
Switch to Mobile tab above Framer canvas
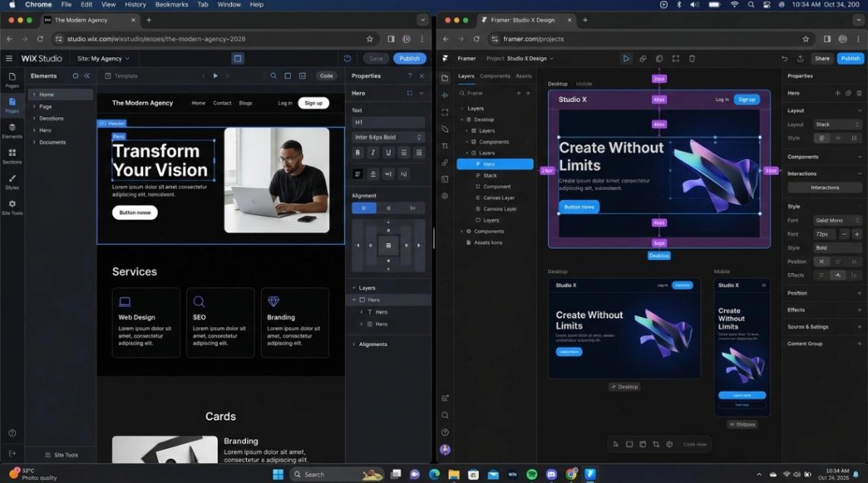(x=584, y=84)
